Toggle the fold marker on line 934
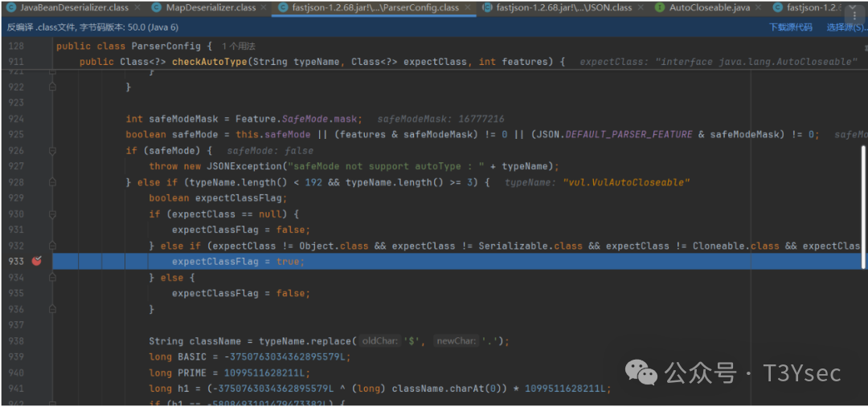The image size is (868, 407). tap(52, 278)
